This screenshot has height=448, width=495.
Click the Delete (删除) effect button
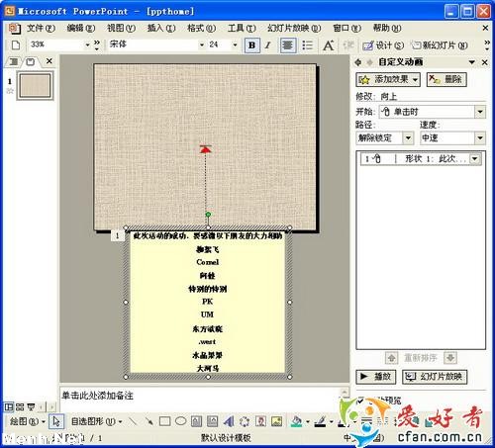click(x=446, y=79)
